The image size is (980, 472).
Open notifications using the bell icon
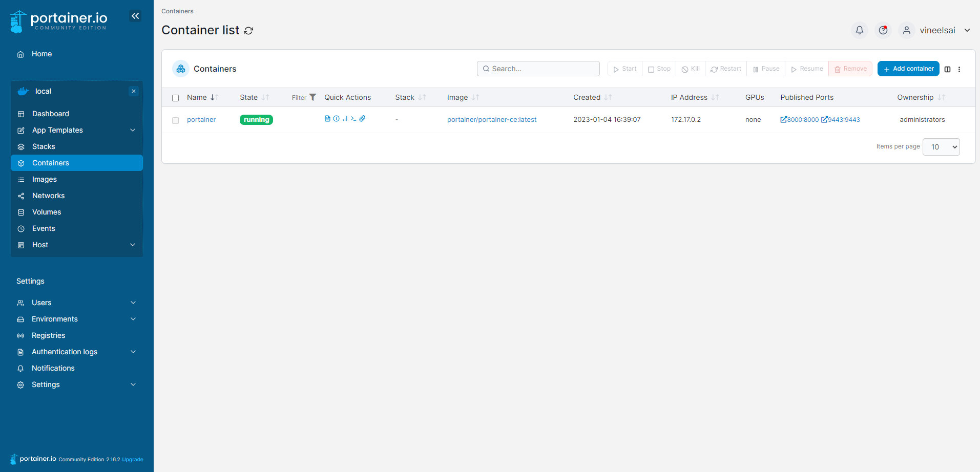coord(859,30)
